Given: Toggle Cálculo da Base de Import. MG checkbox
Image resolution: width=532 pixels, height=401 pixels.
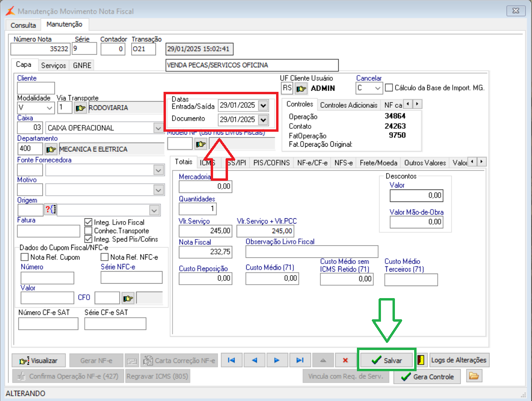Looking at the screenshot, I should (x=389, y=88).
